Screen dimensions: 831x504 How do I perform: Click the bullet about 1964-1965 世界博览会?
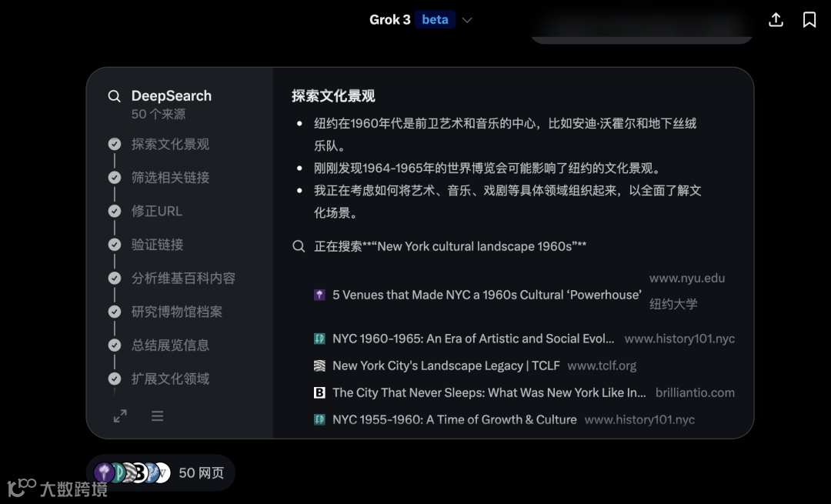(x=488, y=169)
